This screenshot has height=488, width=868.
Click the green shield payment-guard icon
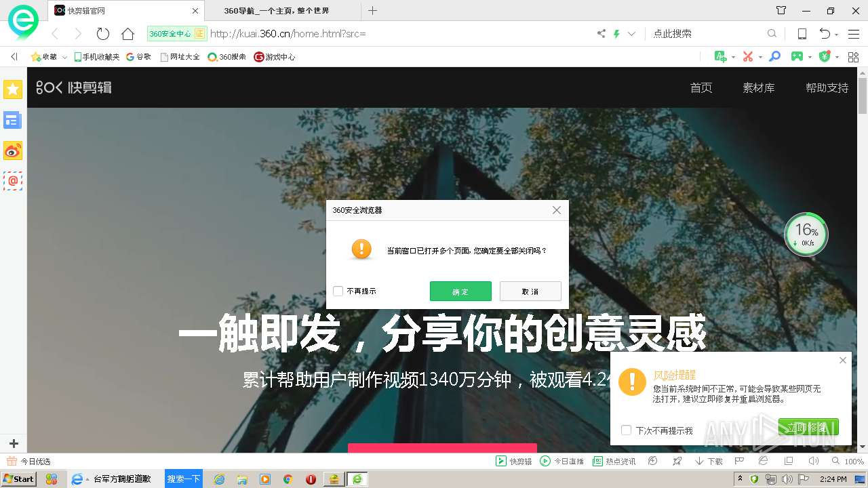click(825, 57)
